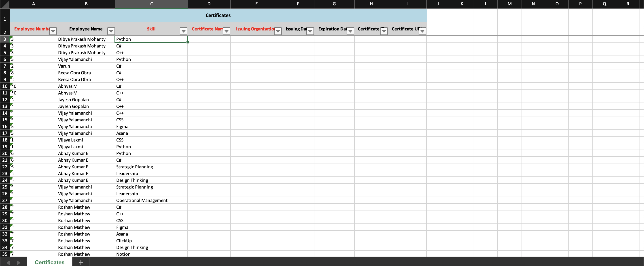Open the Certificate URL filter dropdown
Screen dimensions: 644x266
pyautogui.click(x=422, y=31)
